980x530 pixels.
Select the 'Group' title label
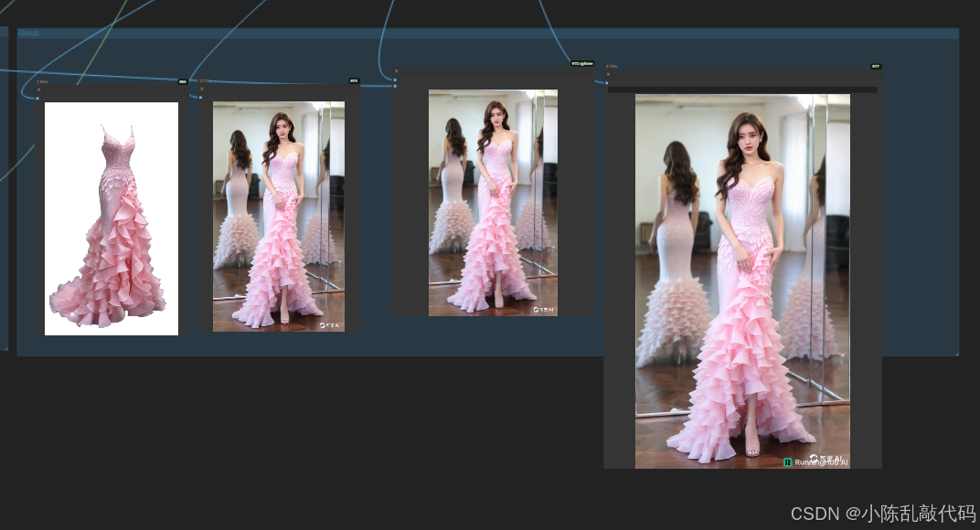[28, 33]
